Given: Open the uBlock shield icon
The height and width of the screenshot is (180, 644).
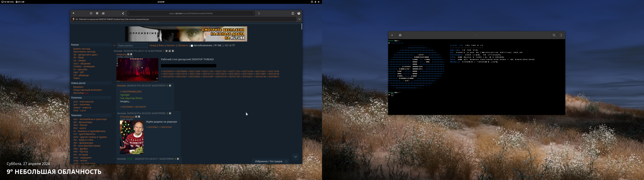Looking at the screenshot, I should pos(97,13).
